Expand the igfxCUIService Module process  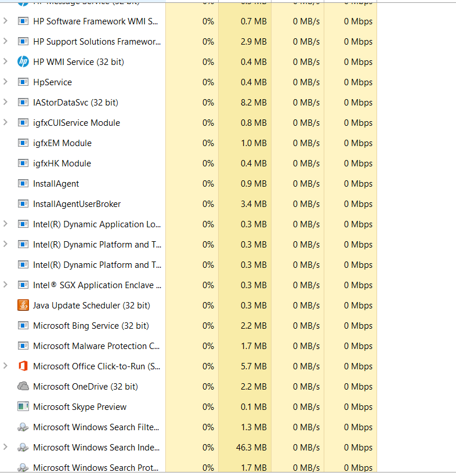pos(5,122)
